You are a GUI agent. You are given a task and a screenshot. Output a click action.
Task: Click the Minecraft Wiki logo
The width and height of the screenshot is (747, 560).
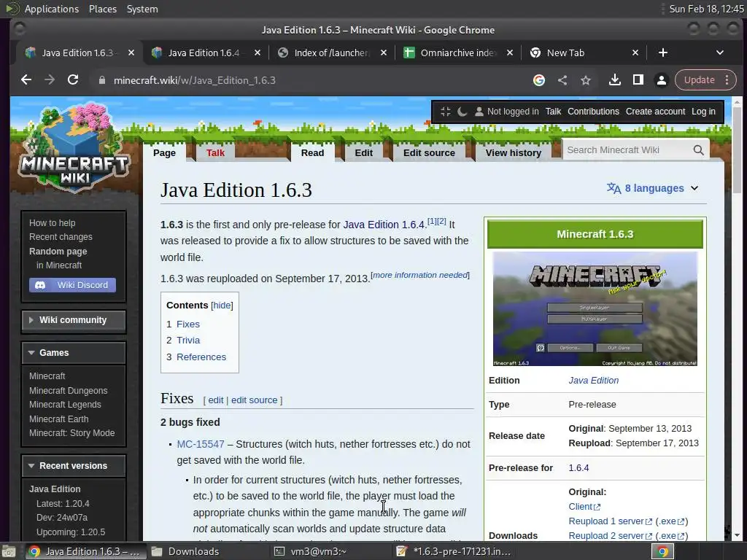coord(74,149)
